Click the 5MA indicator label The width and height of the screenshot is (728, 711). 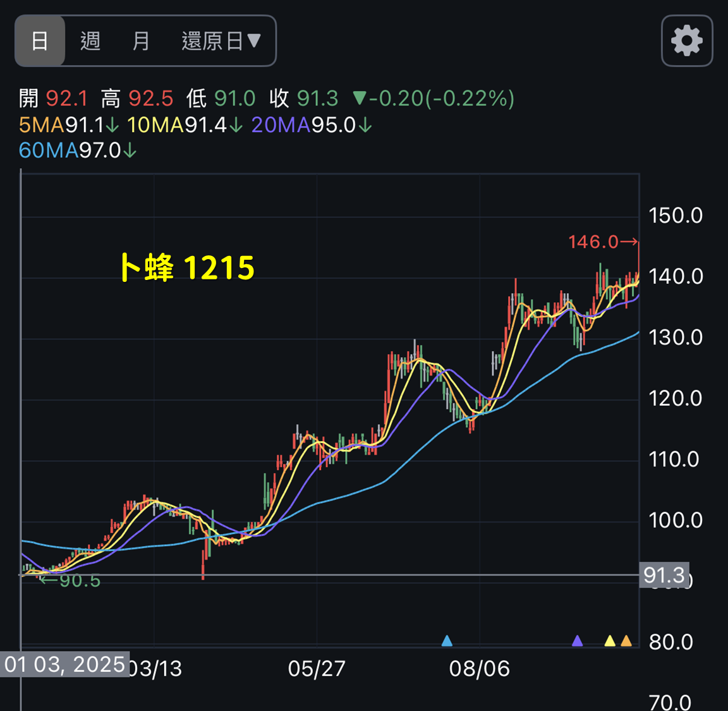click(x=42, y=125)
